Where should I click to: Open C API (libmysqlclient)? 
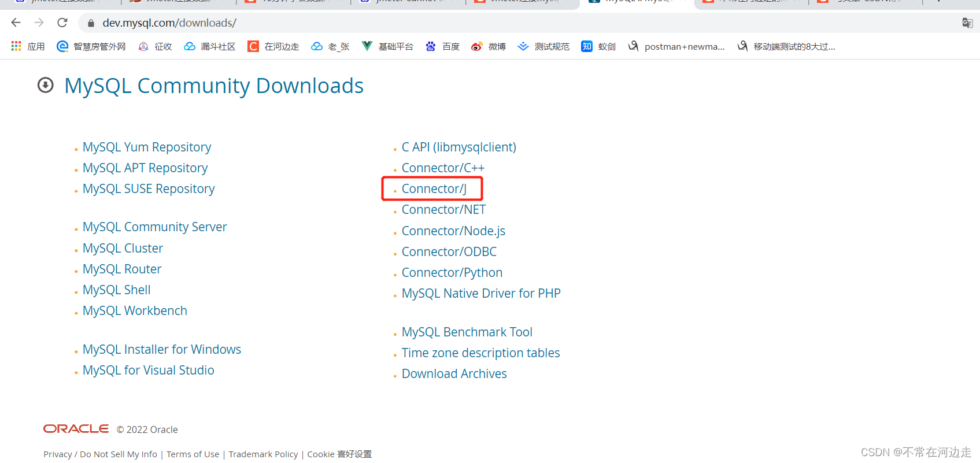pyautogui.click(x=459, y=147)
